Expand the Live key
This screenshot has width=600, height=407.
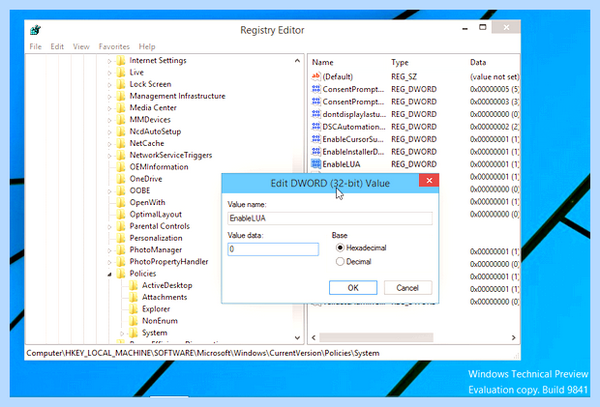[x=109, y=73]
